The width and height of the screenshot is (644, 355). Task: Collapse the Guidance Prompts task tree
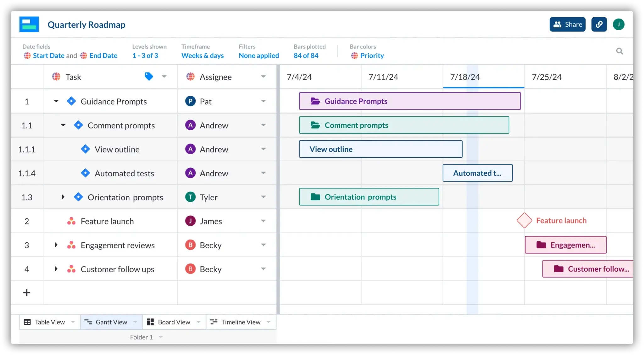pos(56,101)
